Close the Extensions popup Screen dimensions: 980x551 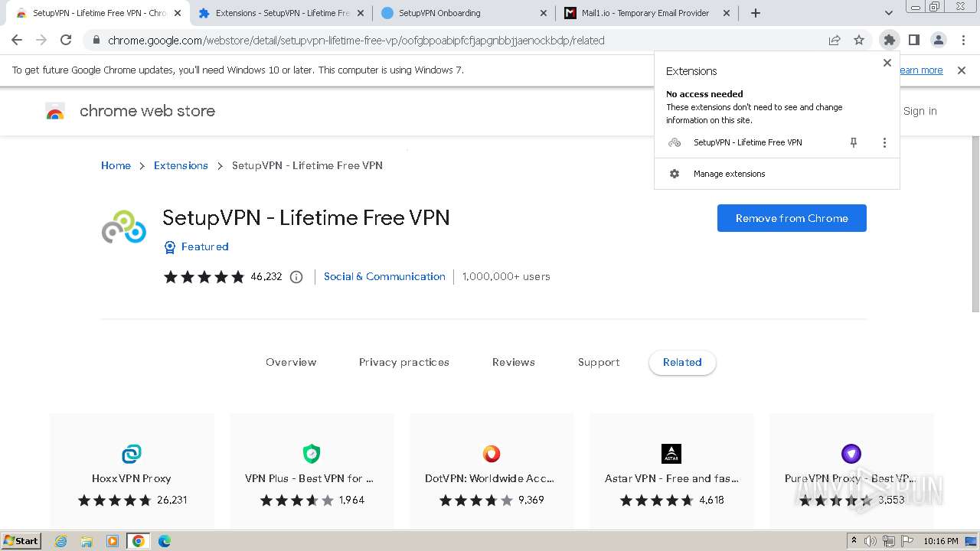click(x=887, y=63)
